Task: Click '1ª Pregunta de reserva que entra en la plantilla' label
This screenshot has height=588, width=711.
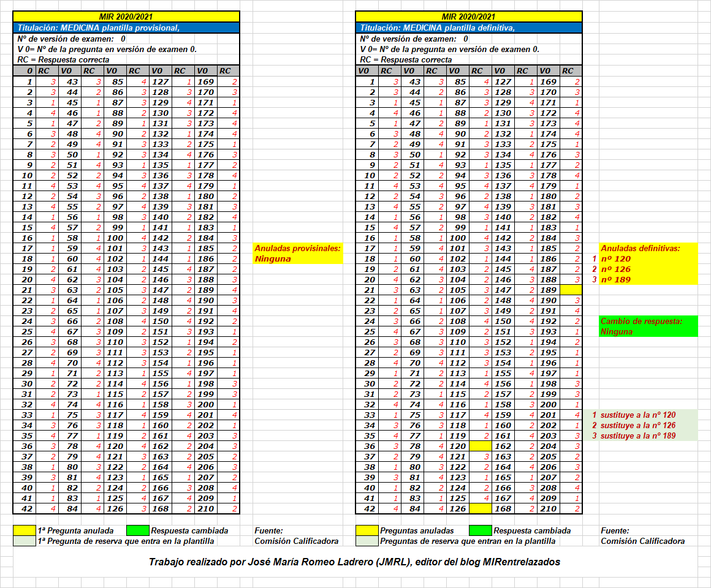Action: 126,541
